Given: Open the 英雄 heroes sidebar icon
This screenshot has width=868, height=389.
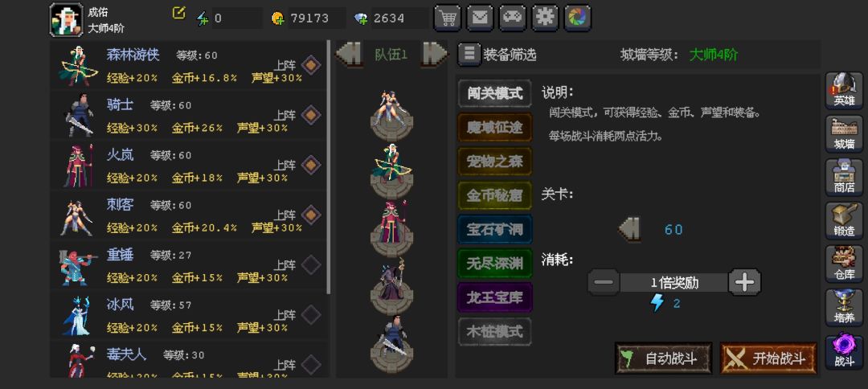Looking at the screenshot, I should [x=844, y=90].
